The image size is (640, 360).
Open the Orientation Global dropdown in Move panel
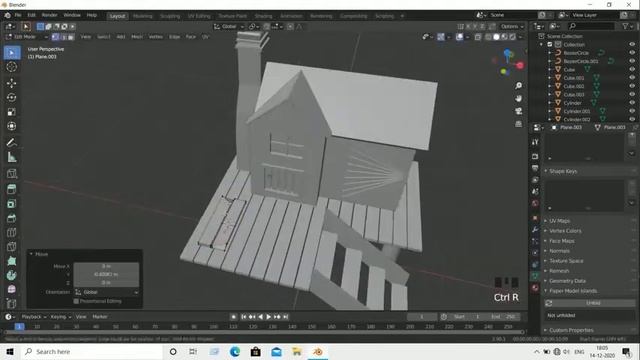coord(106,292)
